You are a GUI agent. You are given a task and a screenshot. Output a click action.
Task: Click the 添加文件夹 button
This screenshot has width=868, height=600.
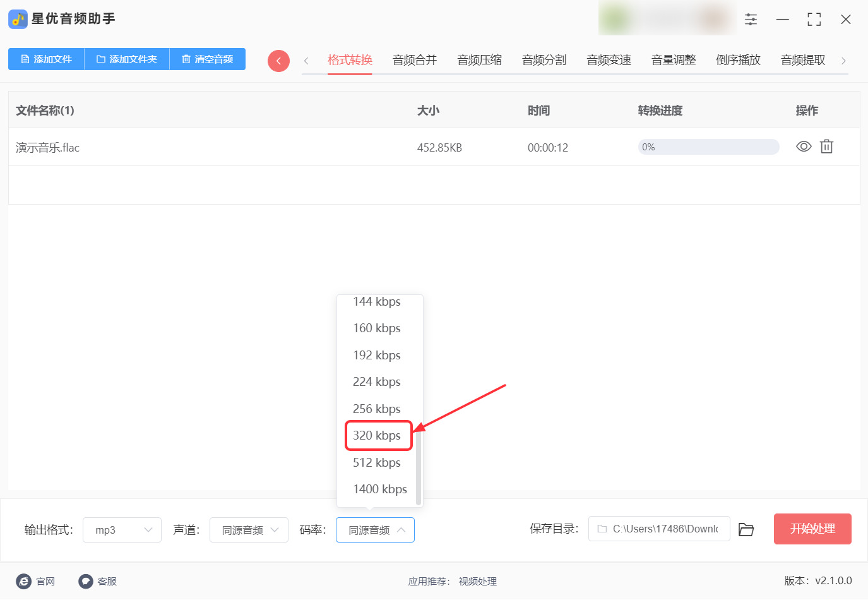(127, 59)
